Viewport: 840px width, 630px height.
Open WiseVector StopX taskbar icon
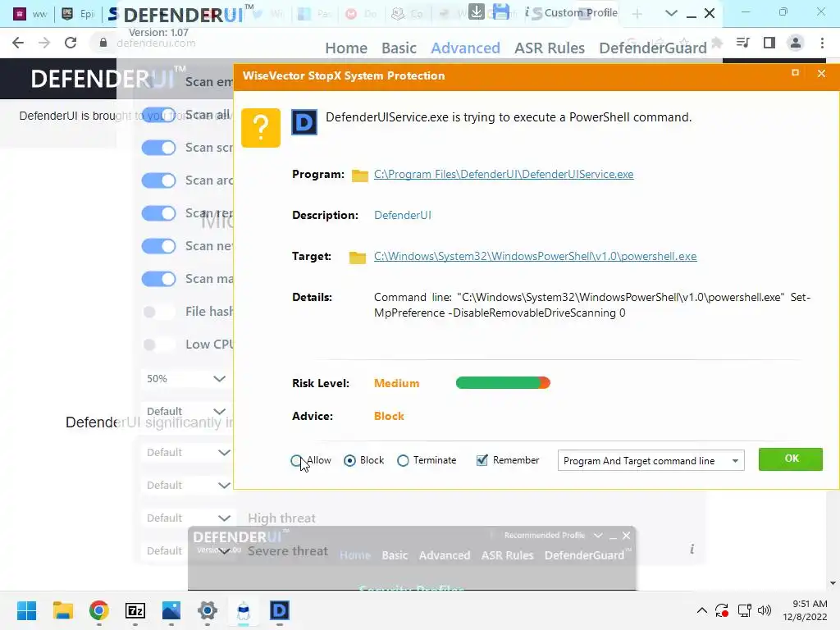243,610
